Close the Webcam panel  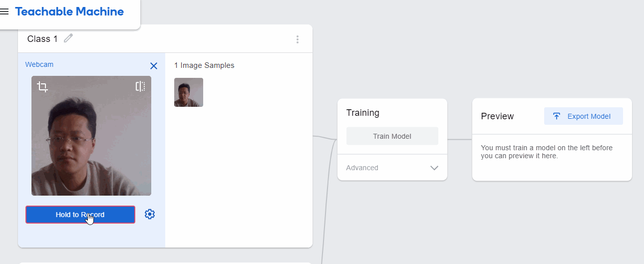click(154, 66)
